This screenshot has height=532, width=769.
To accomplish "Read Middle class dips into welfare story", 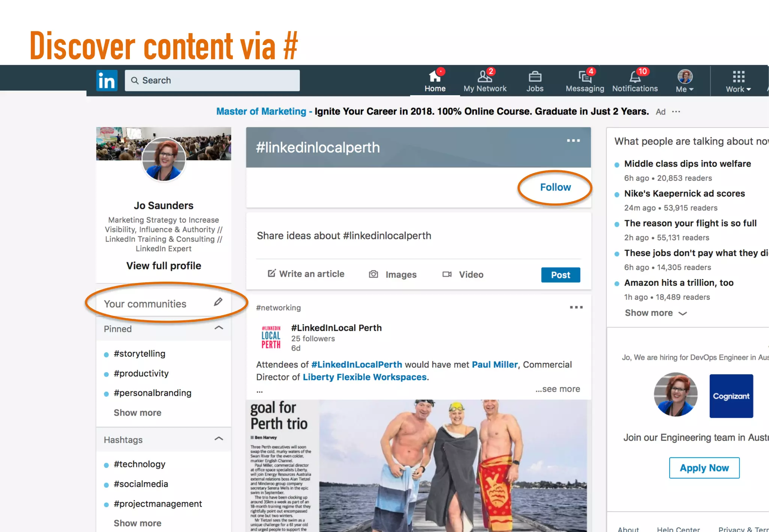I will click(687, 164).
